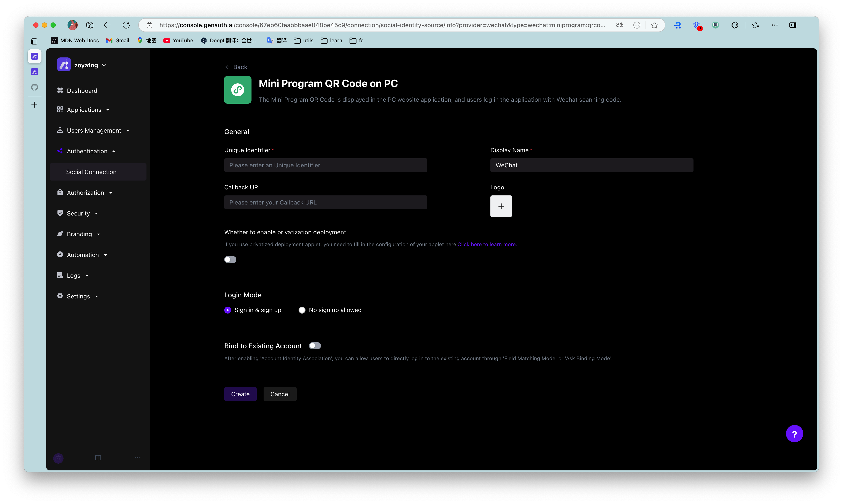This screenshot has height=504, width=843.
Task: Click the translate page icon in address bar
Action: [619, 25]
